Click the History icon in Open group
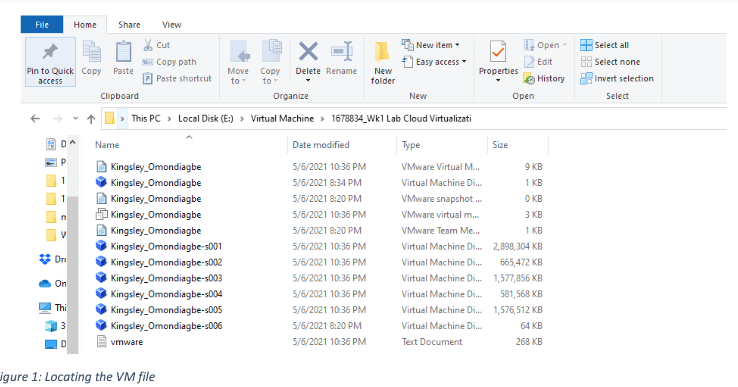738x387 pixels. pyautogui.click(x=529, y=79)
